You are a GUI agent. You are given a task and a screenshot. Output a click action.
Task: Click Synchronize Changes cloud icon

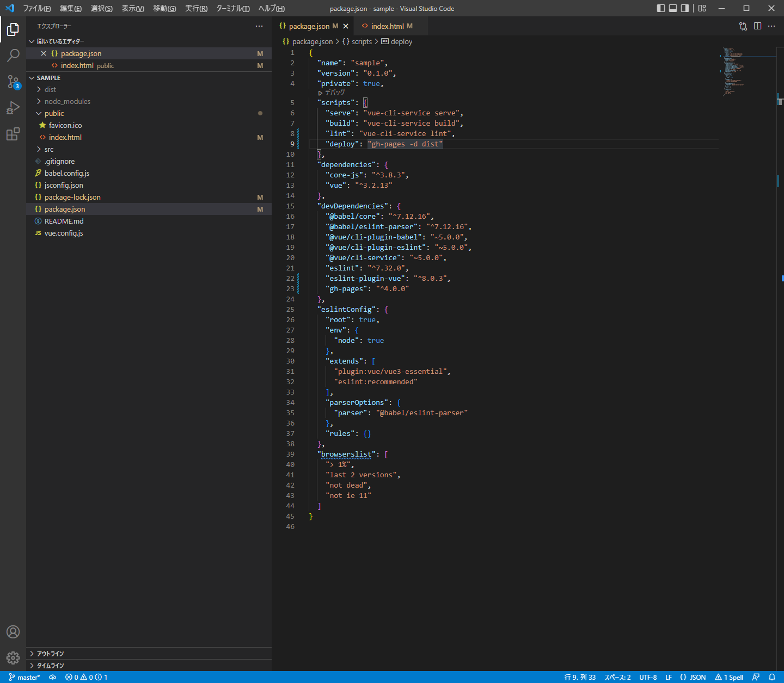pyautogui.click(x=53, y=677)
